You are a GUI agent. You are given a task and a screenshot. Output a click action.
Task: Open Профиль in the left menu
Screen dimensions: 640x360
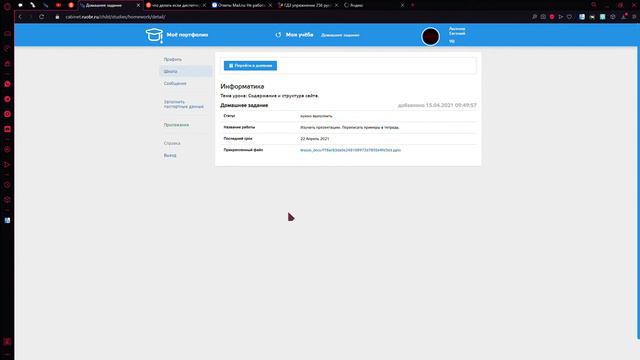point(173,60)
